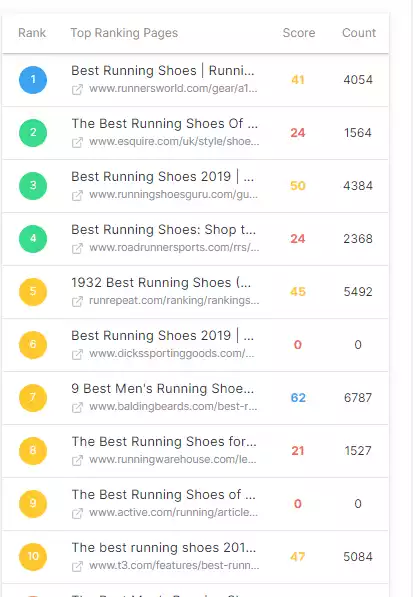The image size is (413, 597).
Task: Select the Top Ranking Pages header
Action: point(124,33)
